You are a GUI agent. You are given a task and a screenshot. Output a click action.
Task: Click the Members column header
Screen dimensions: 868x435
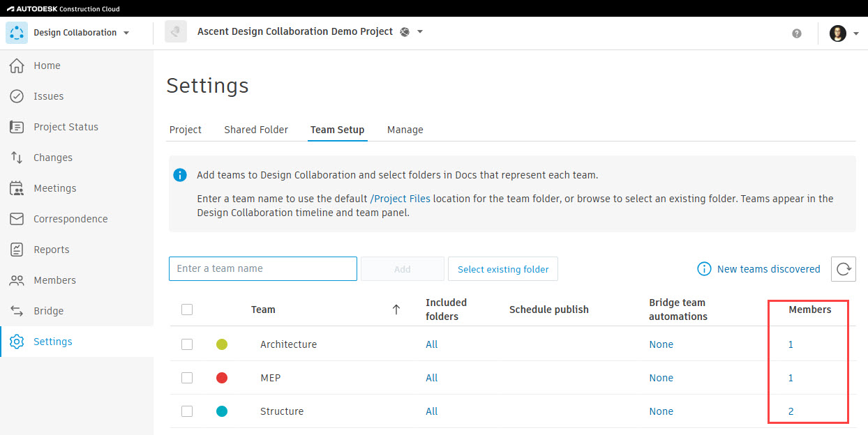click(x=810, y=310)
